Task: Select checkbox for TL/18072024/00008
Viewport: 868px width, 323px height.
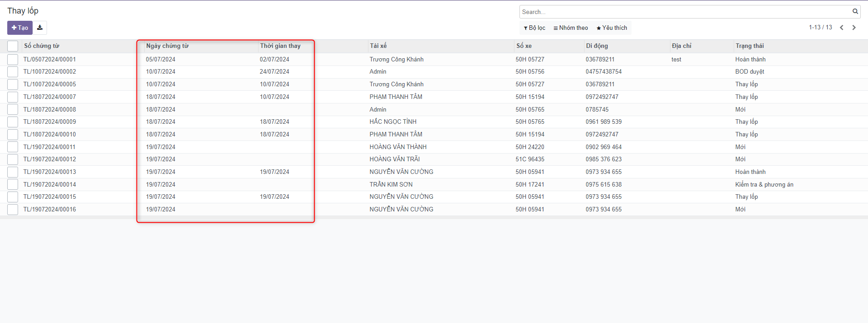Action: tap(13, 110)
